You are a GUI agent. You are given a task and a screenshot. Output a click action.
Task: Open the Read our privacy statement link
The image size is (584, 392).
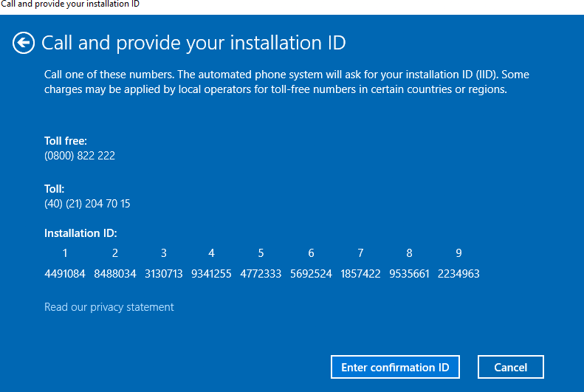109,307
